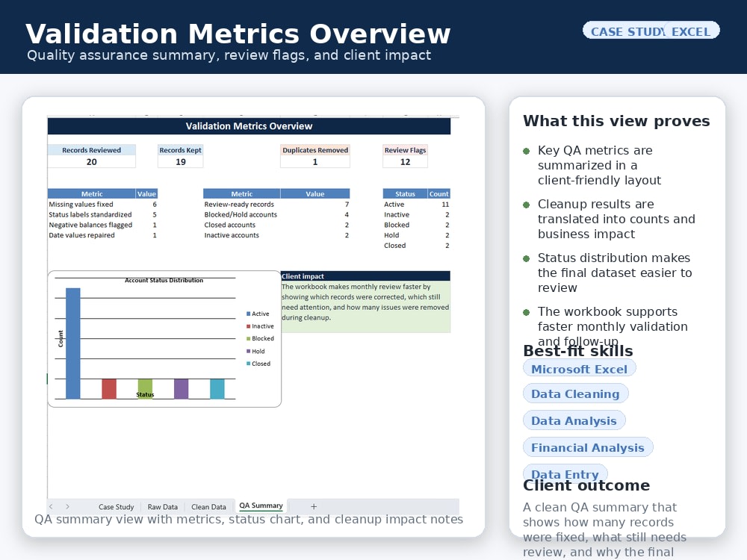747x560 pixels.
Task: Click the Duplicates Removed header cell
Action: [x=315, y=150]
